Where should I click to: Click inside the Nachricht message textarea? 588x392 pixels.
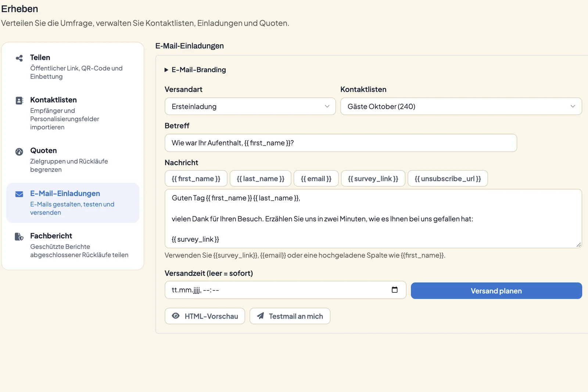point(373,219)
